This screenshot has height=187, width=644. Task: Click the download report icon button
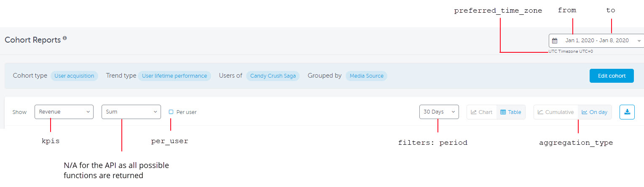(627, 112)
